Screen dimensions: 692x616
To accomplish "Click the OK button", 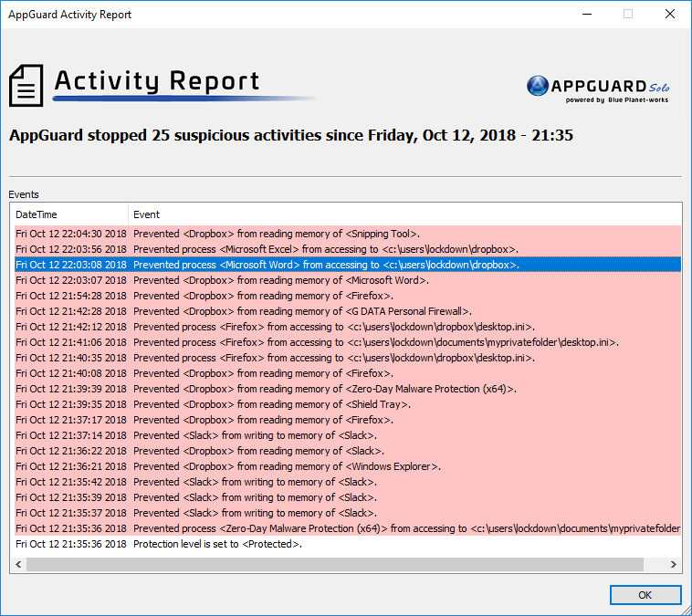I will pos(645,595).
